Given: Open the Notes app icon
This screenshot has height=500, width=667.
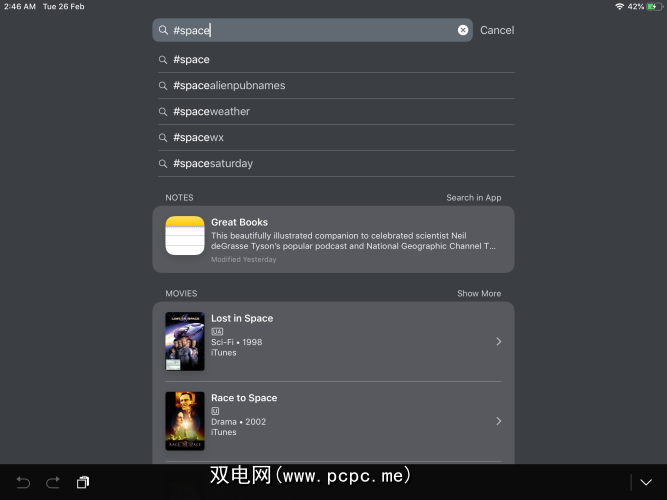Looking at the screenshot, I should coord(184,238).
